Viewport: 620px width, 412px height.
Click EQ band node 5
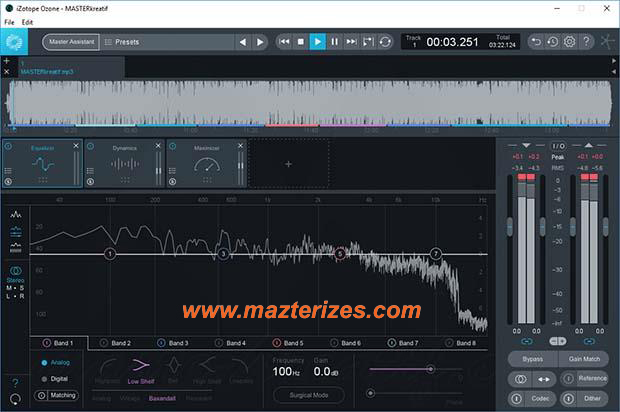point(340,254)
